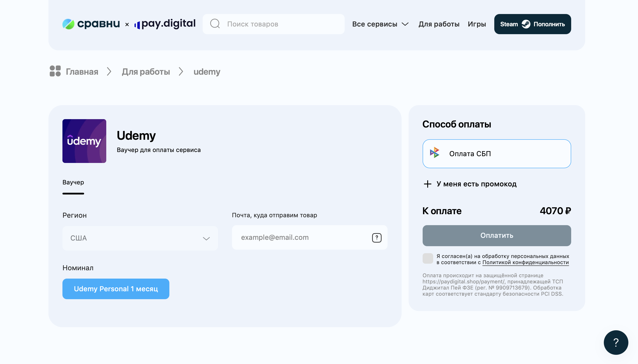The height and width of the screenshot is (364, 638).
Task: Open the Для работы nav item
Action: pos(439,24)
